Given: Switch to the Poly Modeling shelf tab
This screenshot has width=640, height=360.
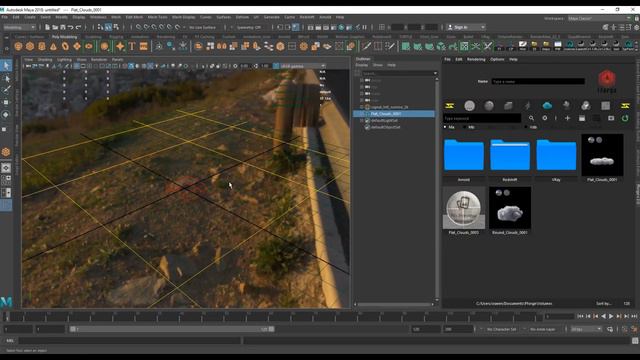Looking at the screenshot, I should coord(64,37).
